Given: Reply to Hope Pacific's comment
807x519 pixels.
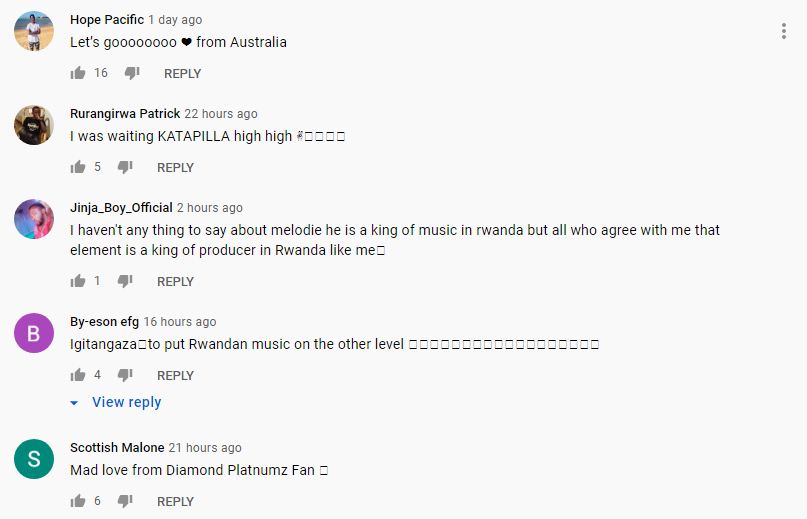Looking at the screenshot, I should click(183, 74).
